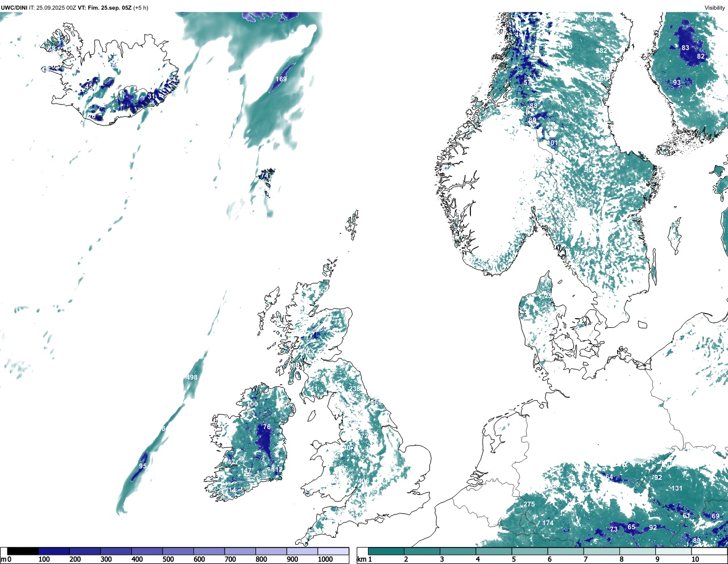Click the '131' value over Czechia
Viewport: 728px width, 564px height.
[677, 488]
